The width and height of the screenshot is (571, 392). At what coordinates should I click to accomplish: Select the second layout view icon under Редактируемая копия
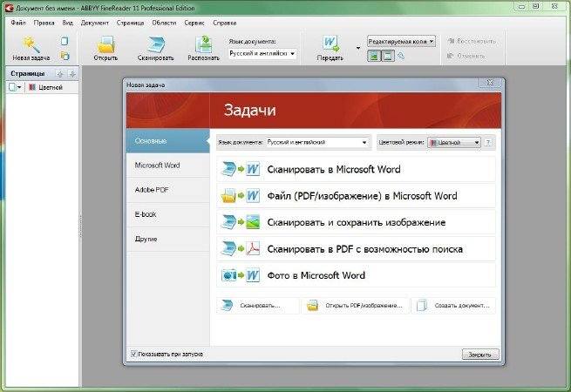(x=388, y=56)
